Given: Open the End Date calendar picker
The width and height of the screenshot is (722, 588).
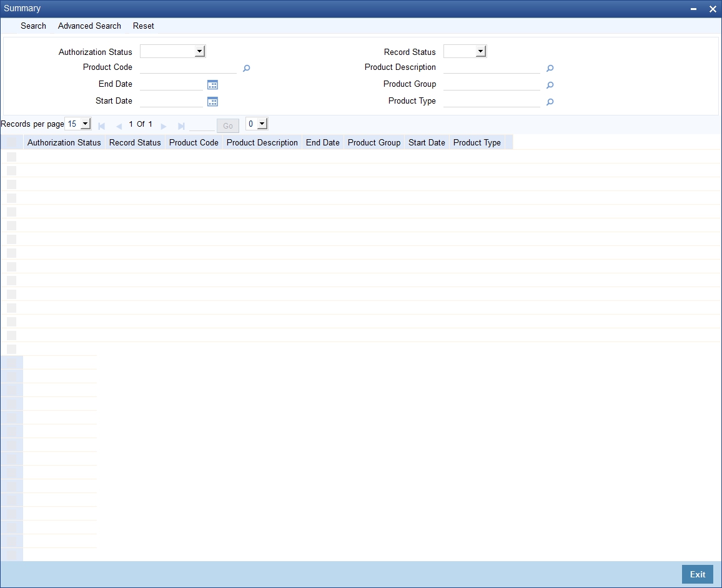Looking at the screenshot, I should (212, 85).
